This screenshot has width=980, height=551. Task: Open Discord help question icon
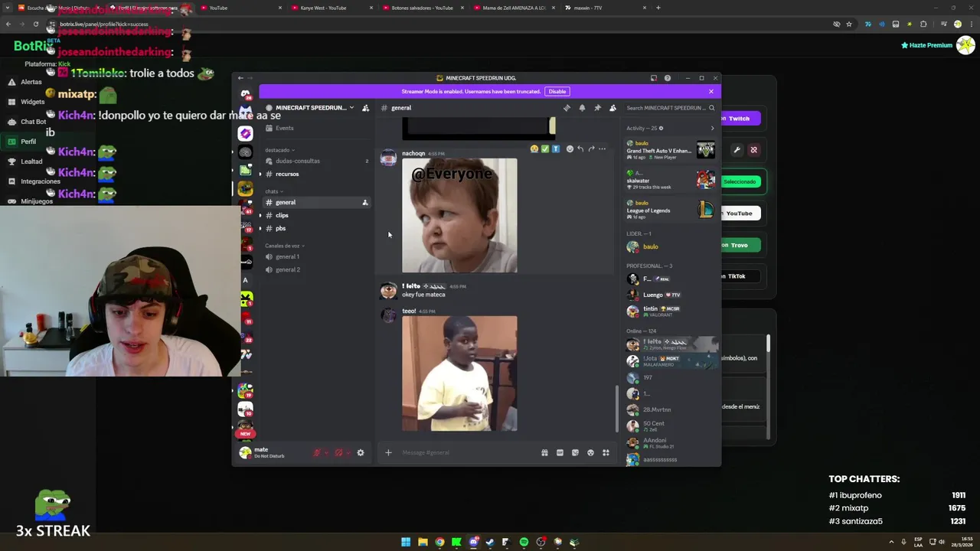pyautogui.click(x=667, y=78)
